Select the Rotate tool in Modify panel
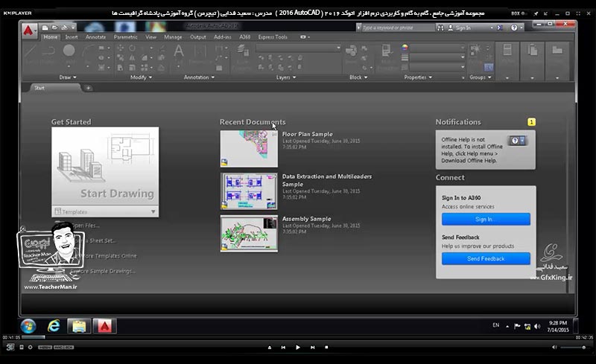The height and width of the screenshot is (364, 596). (x=132, y=48)
